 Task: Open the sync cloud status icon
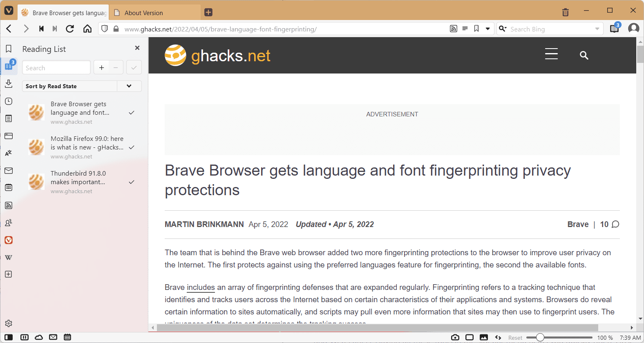[x=39, y=337]
